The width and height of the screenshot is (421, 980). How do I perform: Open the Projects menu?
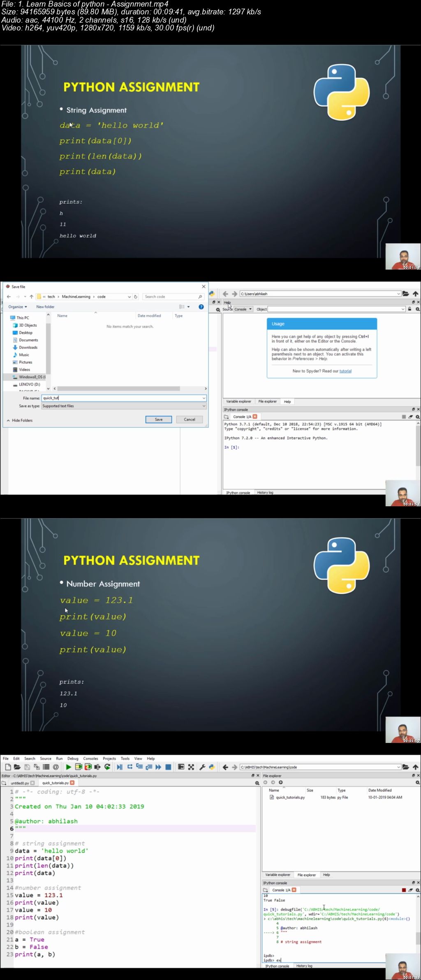click(109, 759)
